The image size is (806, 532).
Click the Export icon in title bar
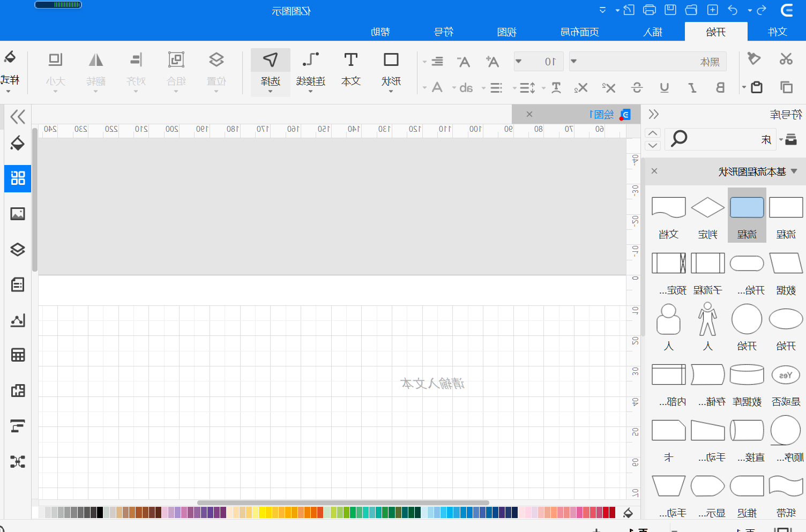tap(629, 10)
